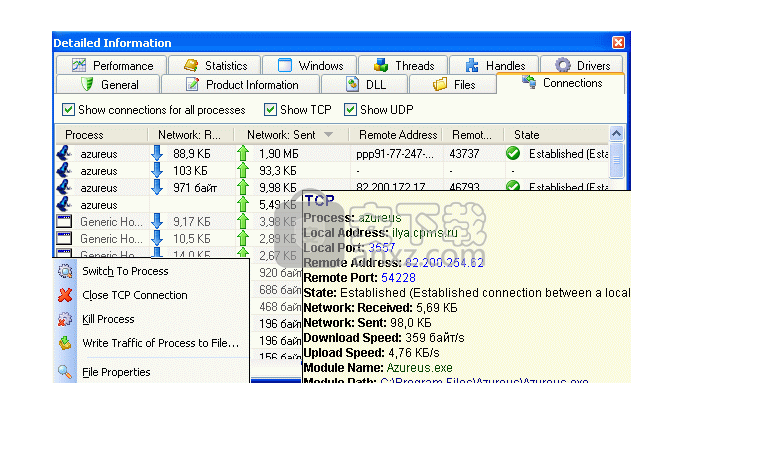The width and height of the screenshot is (764, 460).
Task: Uncheck the Show TCP checkbox
Action: point(271,110)
